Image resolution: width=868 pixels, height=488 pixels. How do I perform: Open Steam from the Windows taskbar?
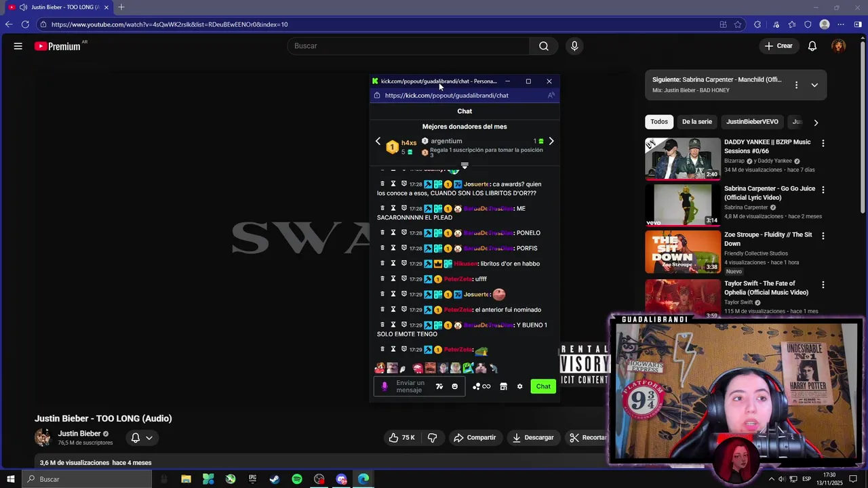(275, 479)
